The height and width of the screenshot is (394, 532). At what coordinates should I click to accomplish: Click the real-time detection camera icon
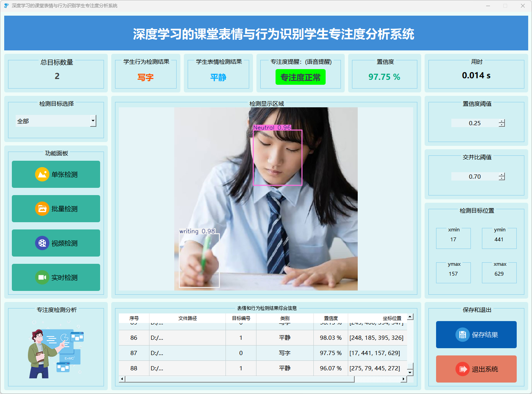(42, 278)
